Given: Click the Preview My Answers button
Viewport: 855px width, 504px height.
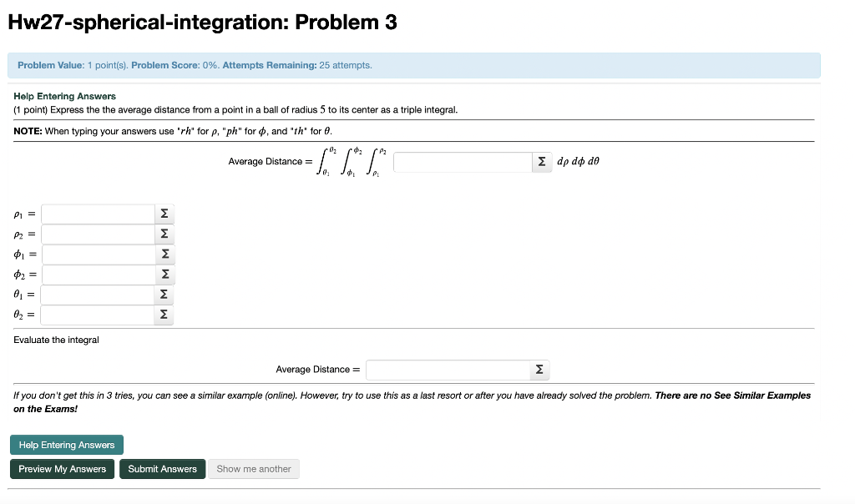Looking at the screenshot, I should tap(62, 468).
